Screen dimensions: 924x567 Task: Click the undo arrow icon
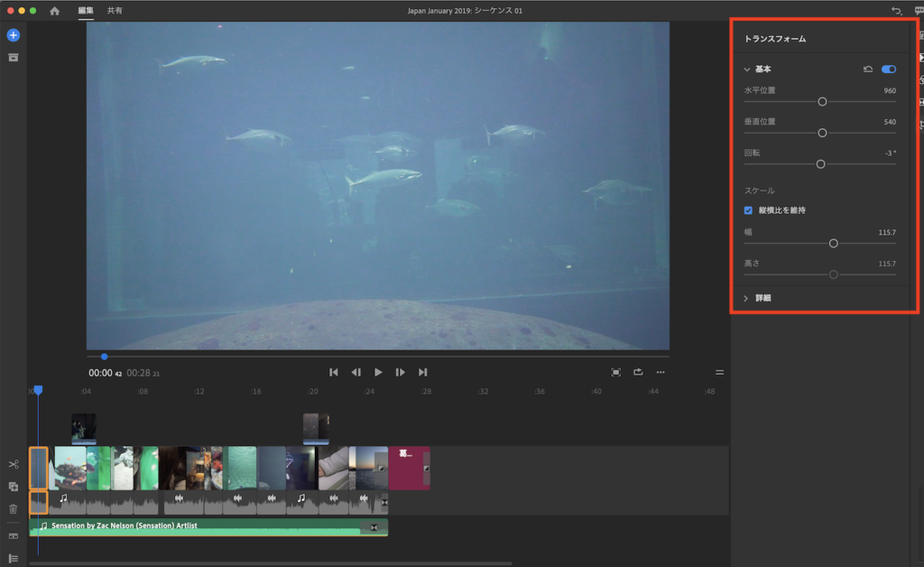coord(896,11)
